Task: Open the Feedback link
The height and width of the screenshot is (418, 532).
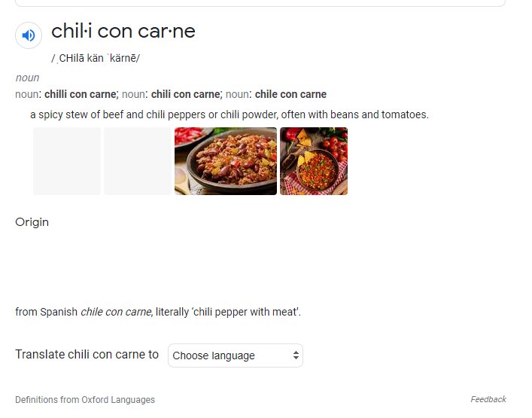Action: coord(488,399)
